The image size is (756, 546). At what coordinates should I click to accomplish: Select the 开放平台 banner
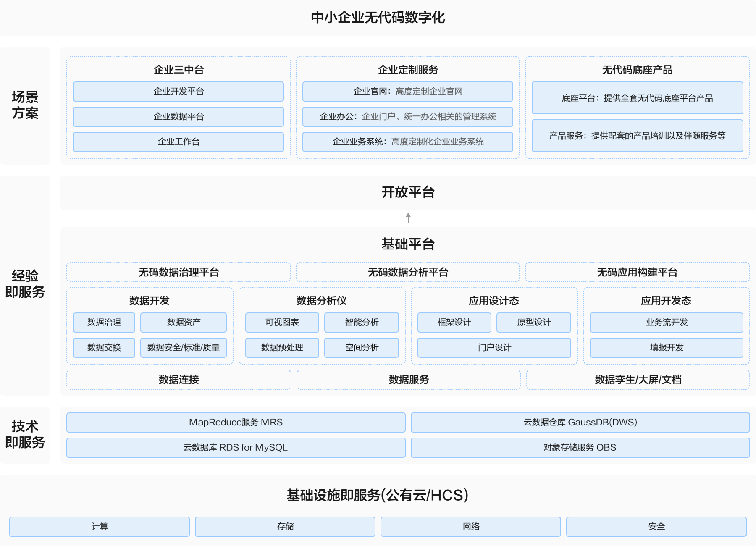click(408, 192)
